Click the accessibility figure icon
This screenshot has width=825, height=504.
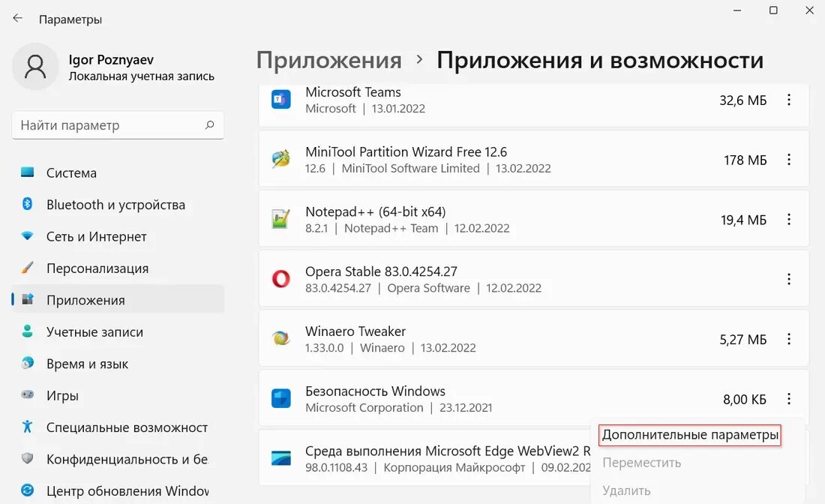tap(27, 427)
